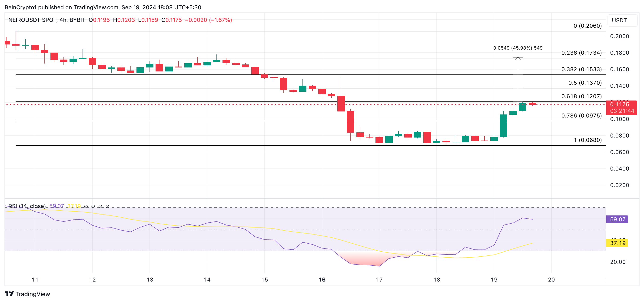Click the NEIROUSDT SPOT symbol title
The image size is (644, 302).
tap(33, 20)
